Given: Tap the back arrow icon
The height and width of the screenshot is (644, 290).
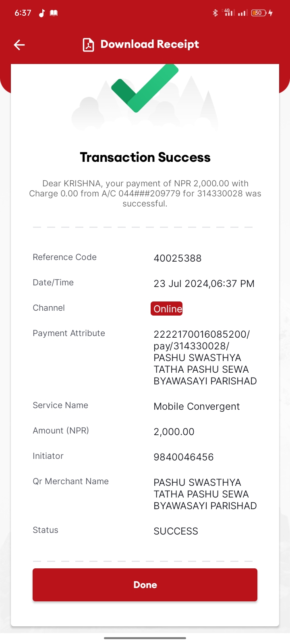Looking at the screenshot, I should click(19, 45).
